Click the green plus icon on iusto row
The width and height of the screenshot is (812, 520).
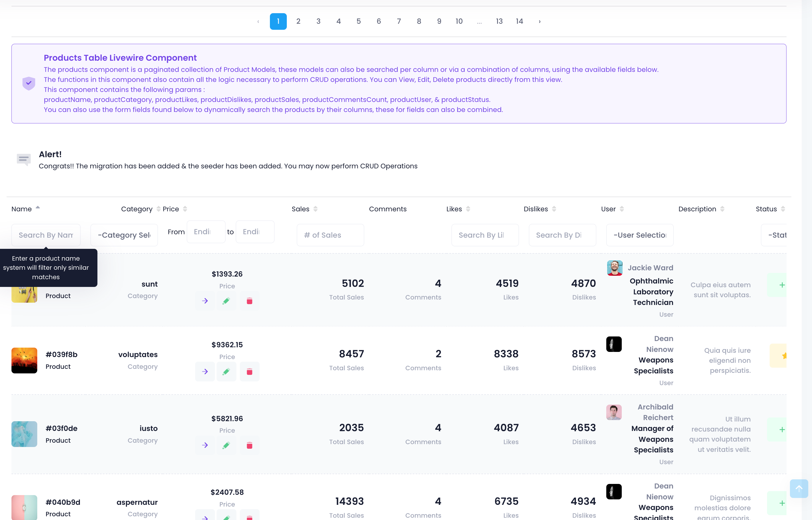782,429
